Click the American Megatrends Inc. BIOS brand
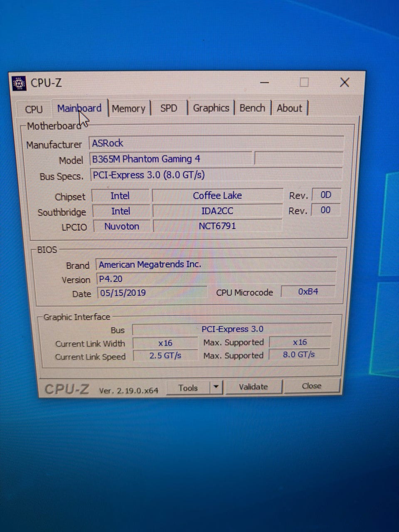This screenshot has height=532, width=399. click(x=216, y=264)
